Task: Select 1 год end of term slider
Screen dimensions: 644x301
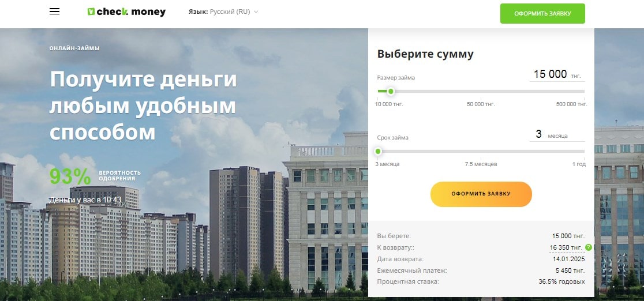Action: (x=579, y=164)
